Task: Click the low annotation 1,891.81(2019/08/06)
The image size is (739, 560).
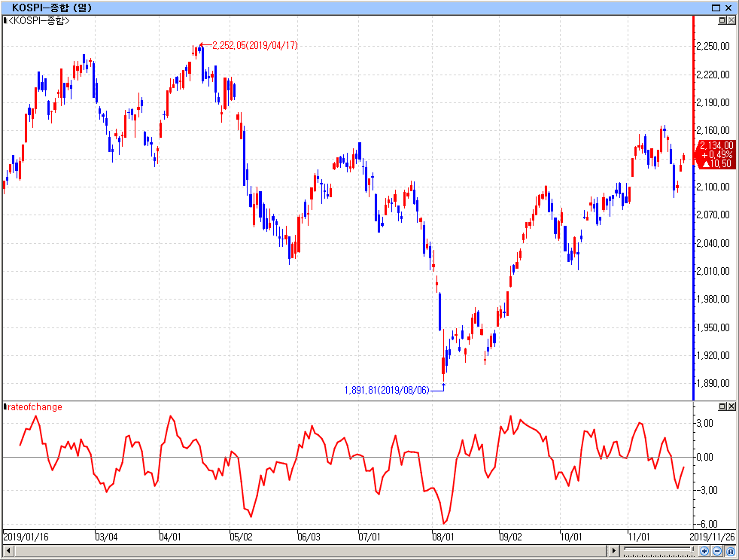Action: [387, 391]
